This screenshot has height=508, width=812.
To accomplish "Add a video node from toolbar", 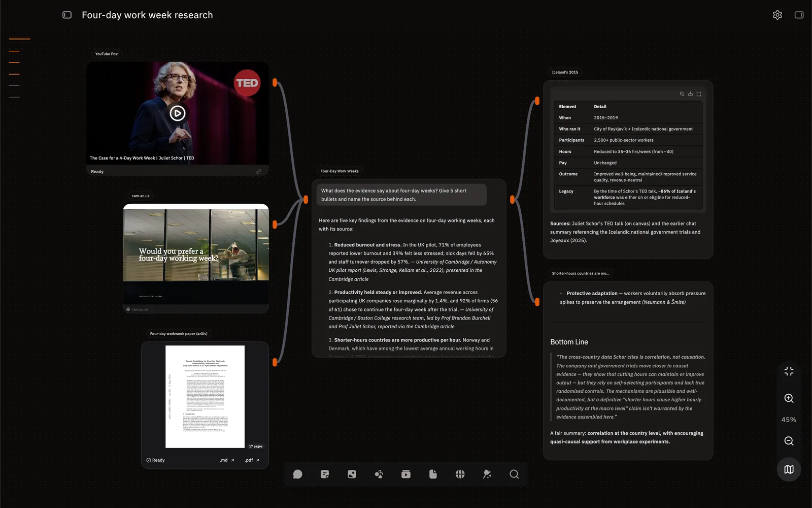I will click(x=406, y=474).
